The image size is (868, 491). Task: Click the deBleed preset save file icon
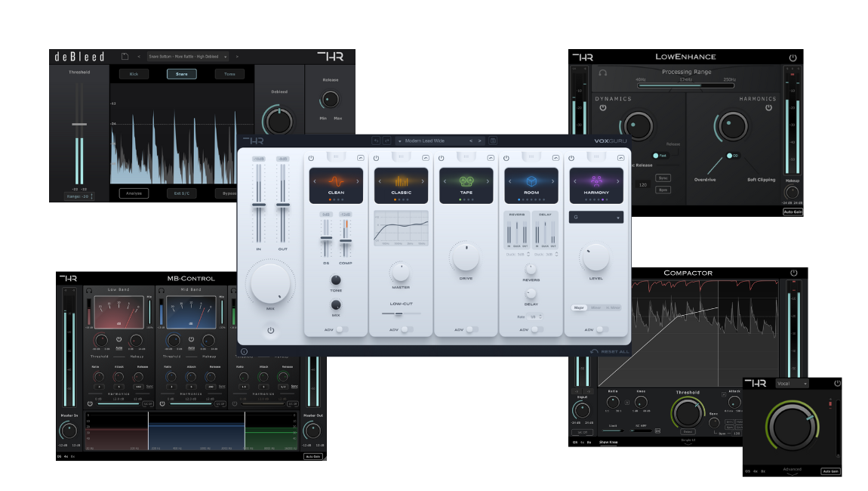[125, 57]
